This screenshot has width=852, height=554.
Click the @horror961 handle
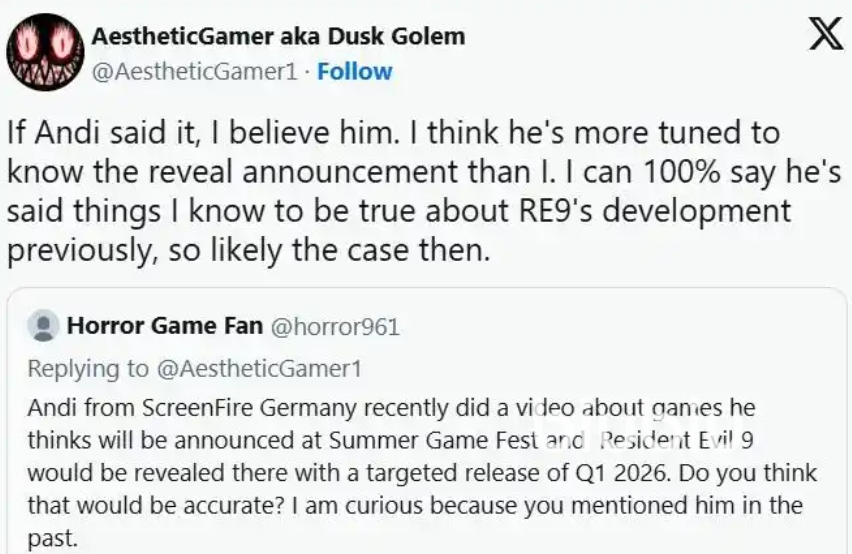334,326
